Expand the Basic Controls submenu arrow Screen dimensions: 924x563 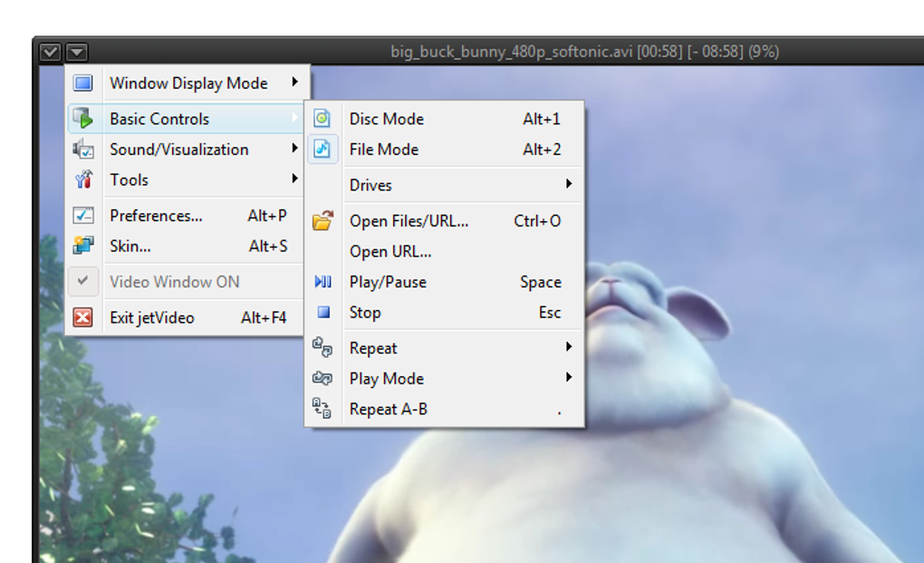(x=294, y=118)
